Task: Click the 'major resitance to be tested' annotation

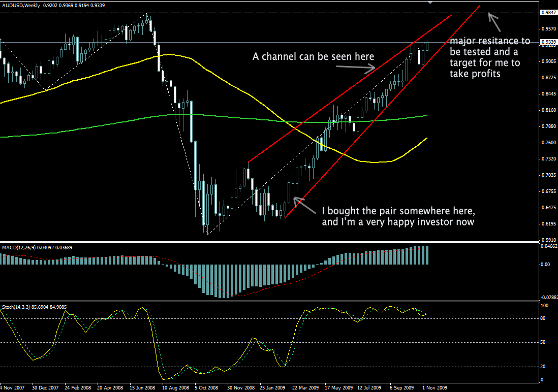Action: click(x=489, y=57)
